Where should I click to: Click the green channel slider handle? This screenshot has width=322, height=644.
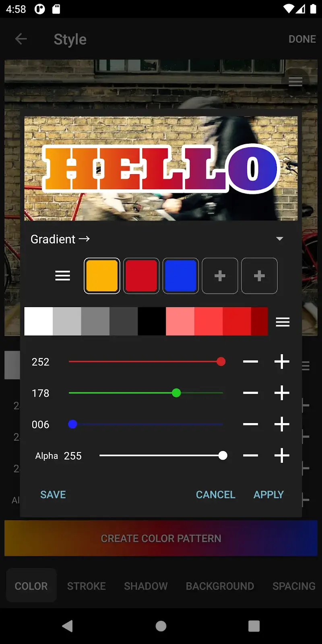[176, 393]
